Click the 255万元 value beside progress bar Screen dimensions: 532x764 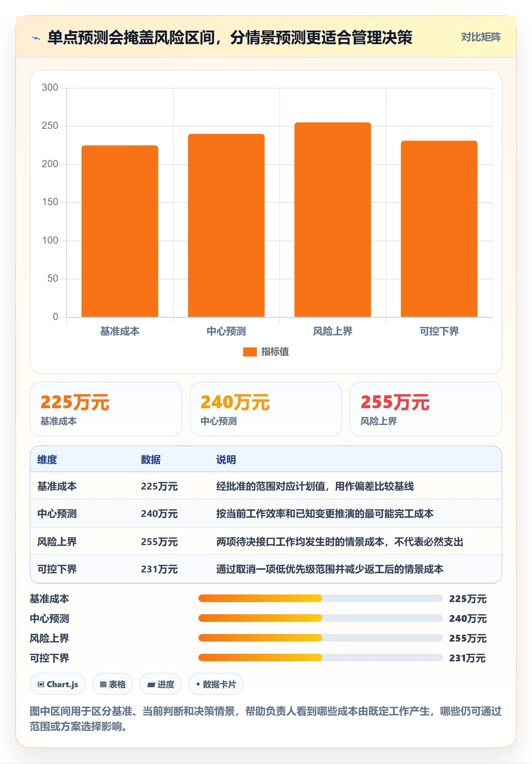click(468, 638)
